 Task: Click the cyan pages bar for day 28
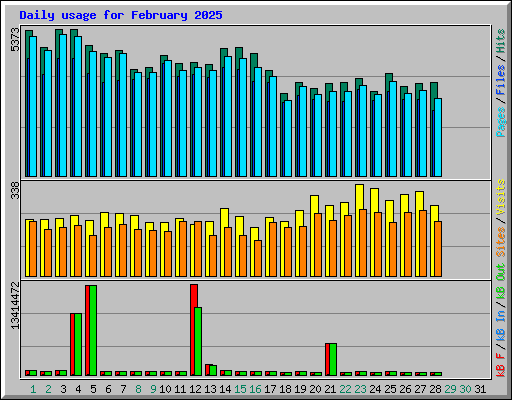438,137
